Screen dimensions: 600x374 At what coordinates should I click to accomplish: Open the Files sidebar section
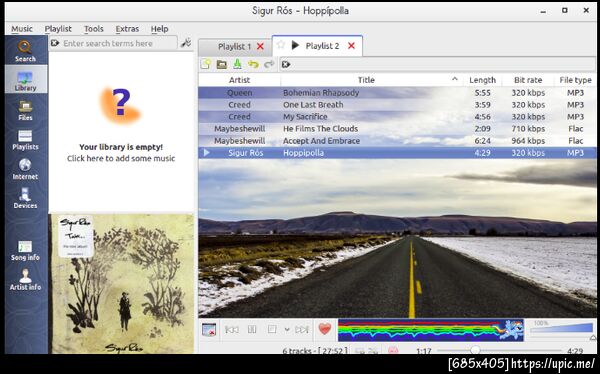25,110
